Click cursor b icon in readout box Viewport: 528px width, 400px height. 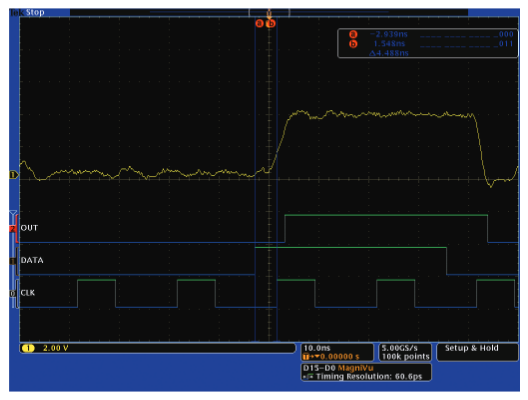coord(353,44)
